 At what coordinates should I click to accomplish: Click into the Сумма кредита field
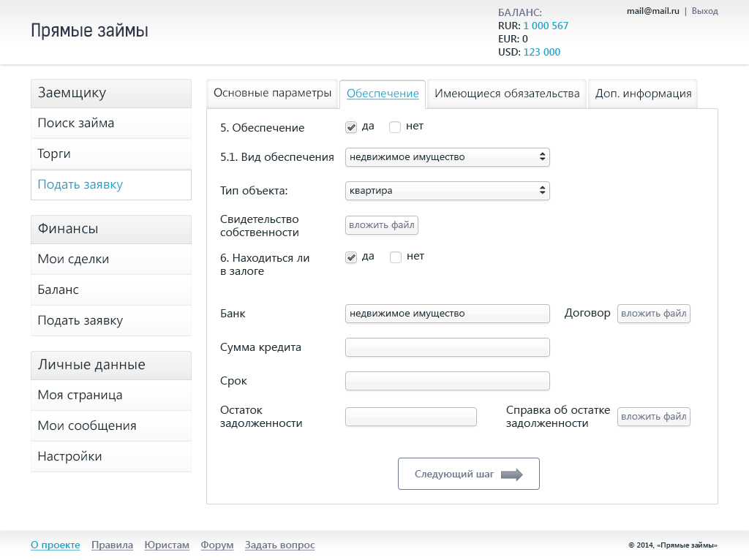coord(448,347)
